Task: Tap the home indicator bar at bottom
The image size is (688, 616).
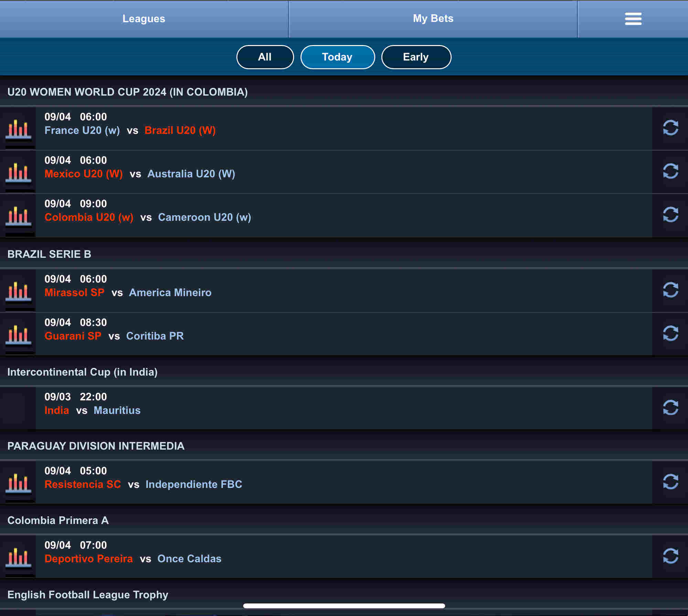Action: click(x=344, y=606)
